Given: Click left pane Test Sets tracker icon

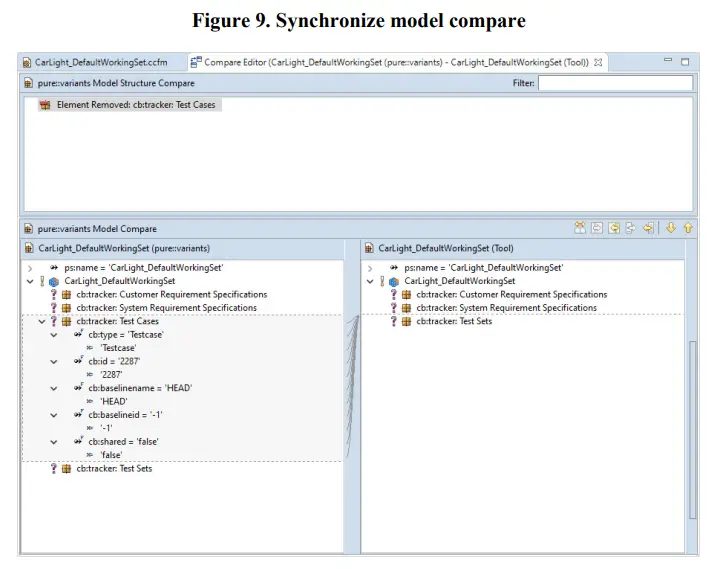Looking at the screenshot, I should tap(66, 469).
